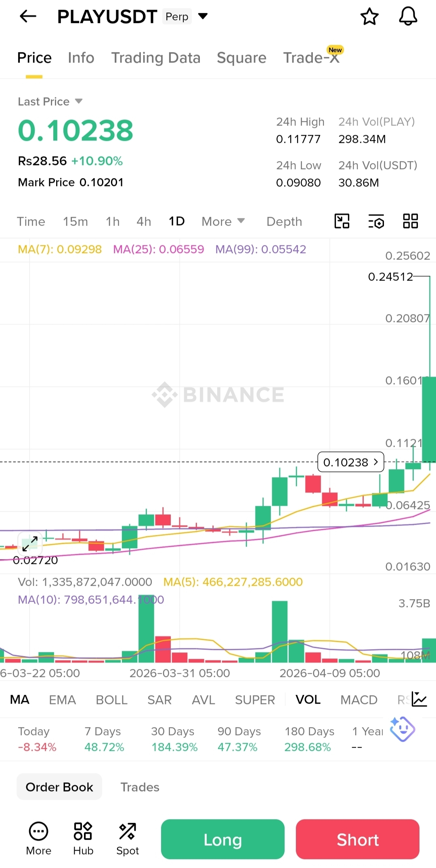This screenshot has width=436, height=868.
Task: Toggle the EMA indicator
Action: point(63,699)
